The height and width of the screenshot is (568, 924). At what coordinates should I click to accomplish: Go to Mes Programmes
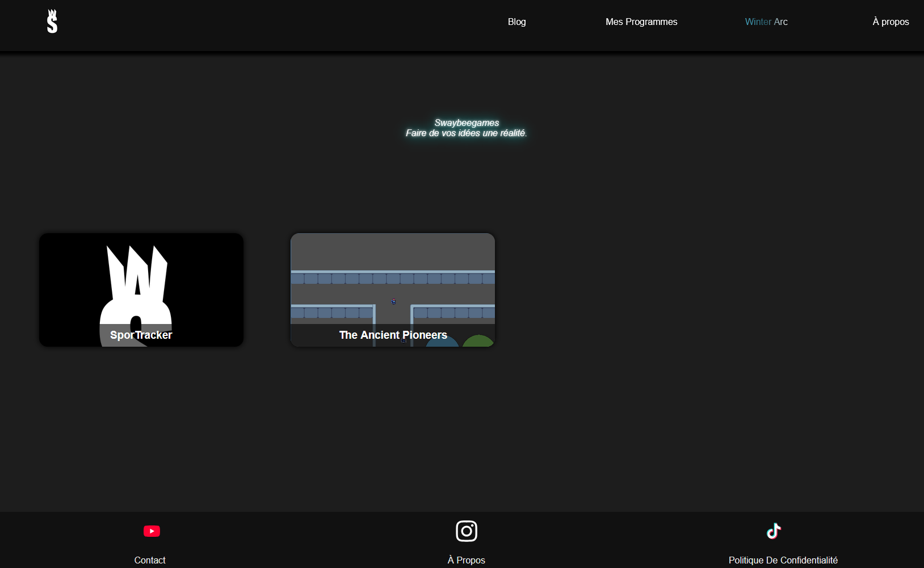641,22
